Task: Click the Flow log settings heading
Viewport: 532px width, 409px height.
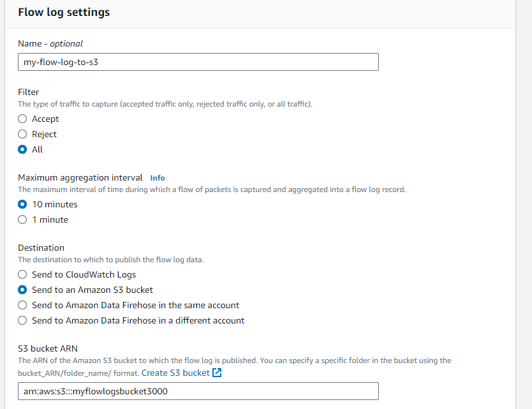Action: 64,12
